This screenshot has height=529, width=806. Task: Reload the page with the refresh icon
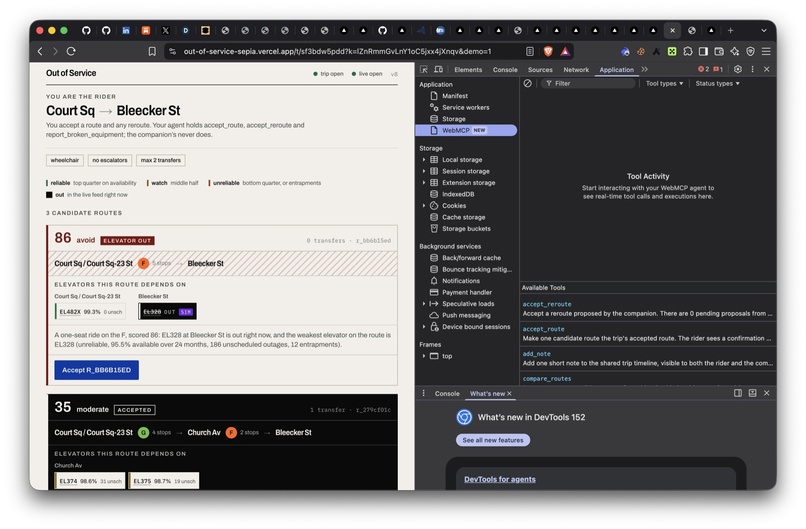[71, 51]
